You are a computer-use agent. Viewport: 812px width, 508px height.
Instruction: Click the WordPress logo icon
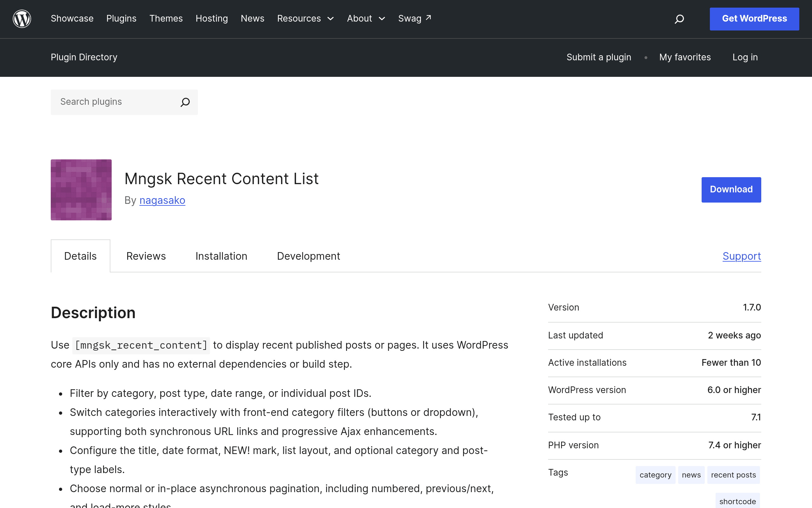coord(22,19)
